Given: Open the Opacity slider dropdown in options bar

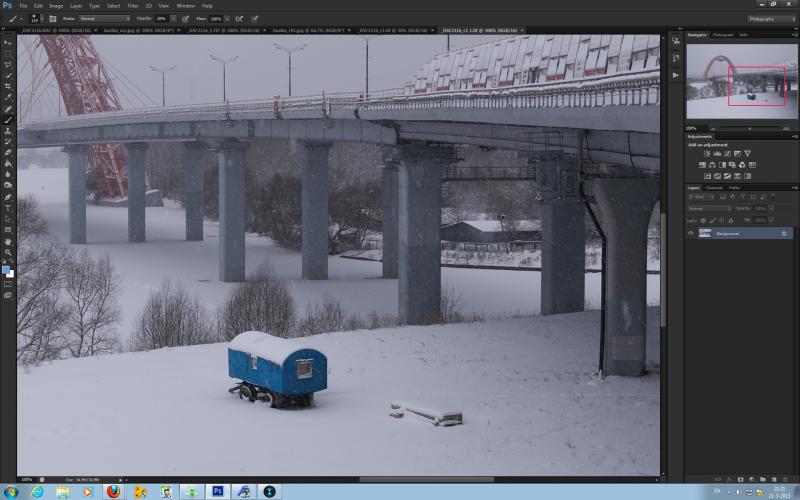Looking at the screenshot, I should click(173, 19).
